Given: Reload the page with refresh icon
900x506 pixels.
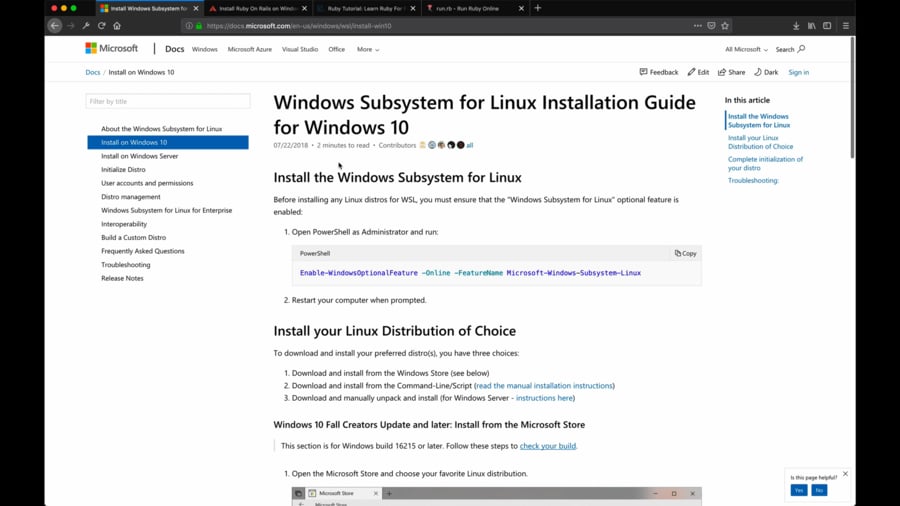Looking at the screenshot, I should pyautogui.click(x=102, y=26).
